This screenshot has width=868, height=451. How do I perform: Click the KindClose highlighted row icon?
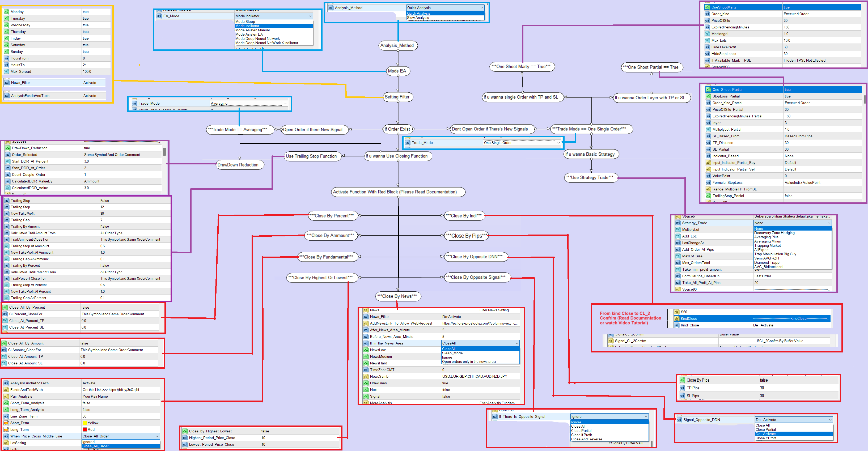pos(676,319)
